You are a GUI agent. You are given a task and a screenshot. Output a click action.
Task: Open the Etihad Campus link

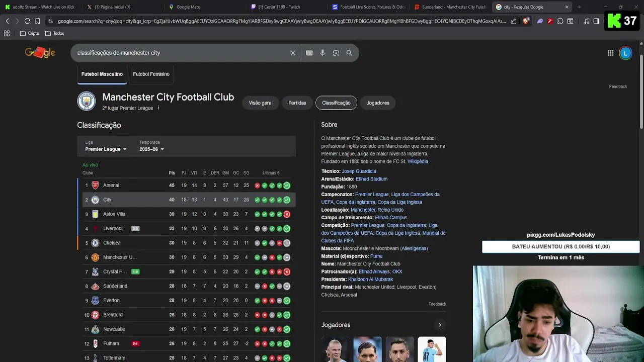click(x=391, y=218)
